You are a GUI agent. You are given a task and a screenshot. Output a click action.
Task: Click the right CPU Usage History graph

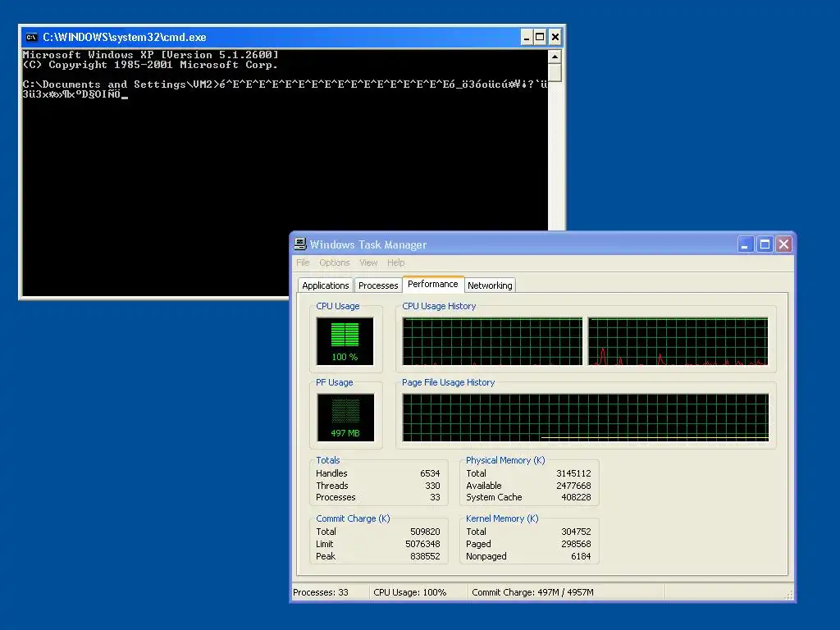[x=678, y=341]
